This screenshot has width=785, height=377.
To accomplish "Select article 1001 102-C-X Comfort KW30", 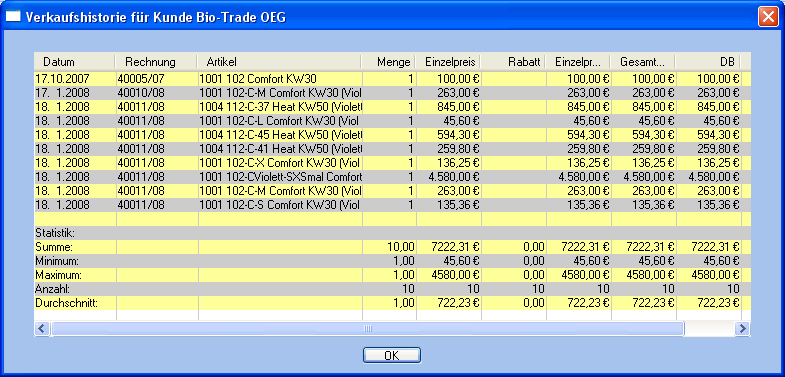I will tap(280, 163).
